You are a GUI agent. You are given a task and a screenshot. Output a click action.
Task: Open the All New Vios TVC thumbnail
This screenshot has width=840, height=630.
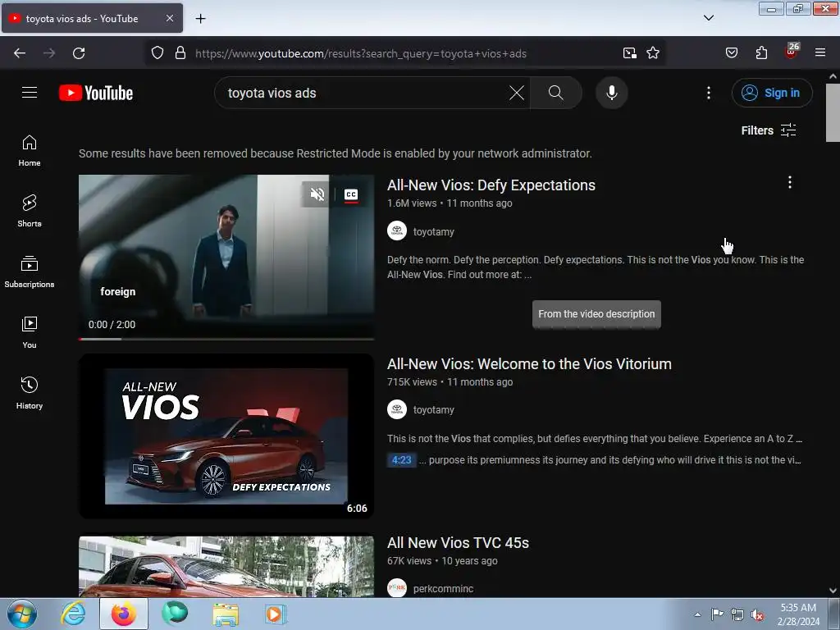pyautogui.click(x=226, y=566)
